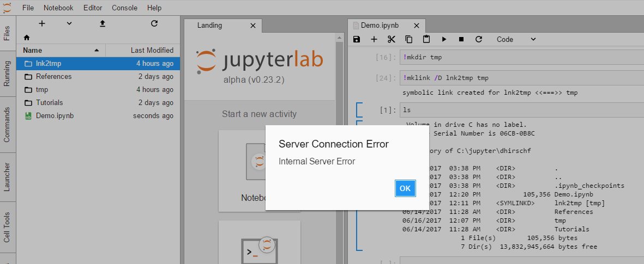Close the Landing tab
The image size is (644, 264).
tap(253, 26)
